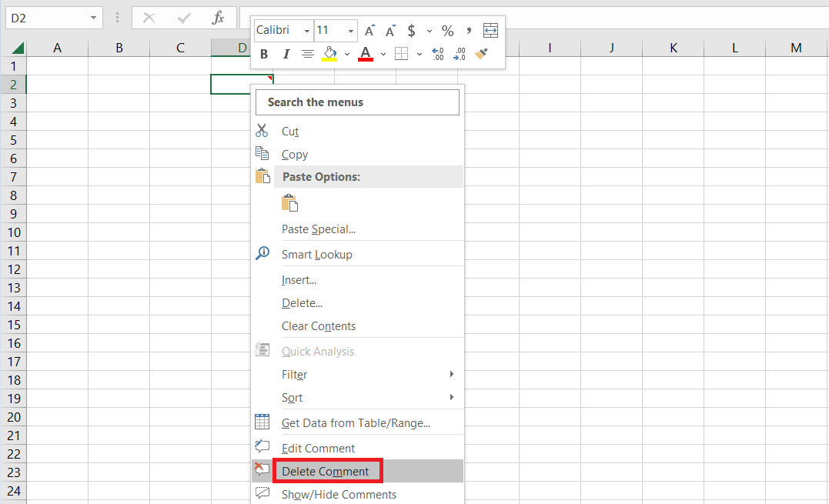Select row 5 header

coord(13,140)
